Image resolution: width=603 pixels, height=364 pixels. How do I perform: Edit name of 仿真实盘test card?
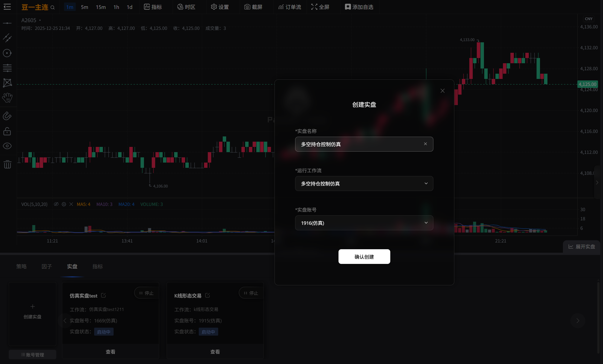(103, 295)
